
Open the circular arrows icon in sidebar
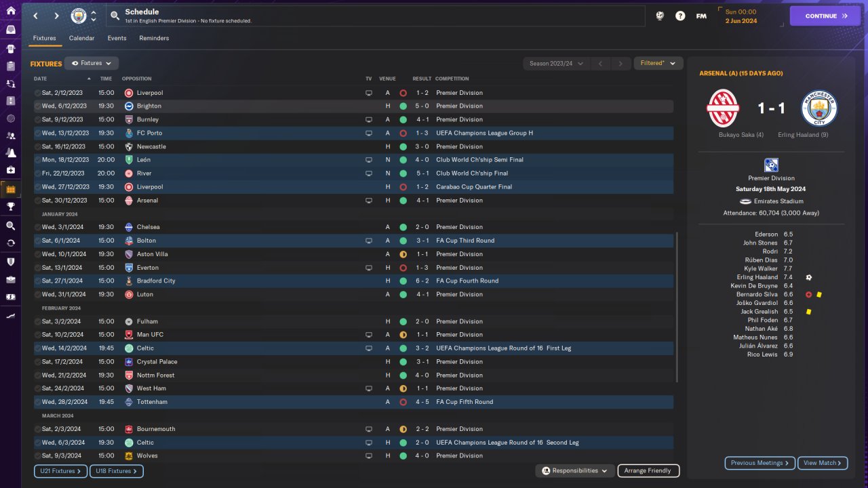tap(10, 243)
